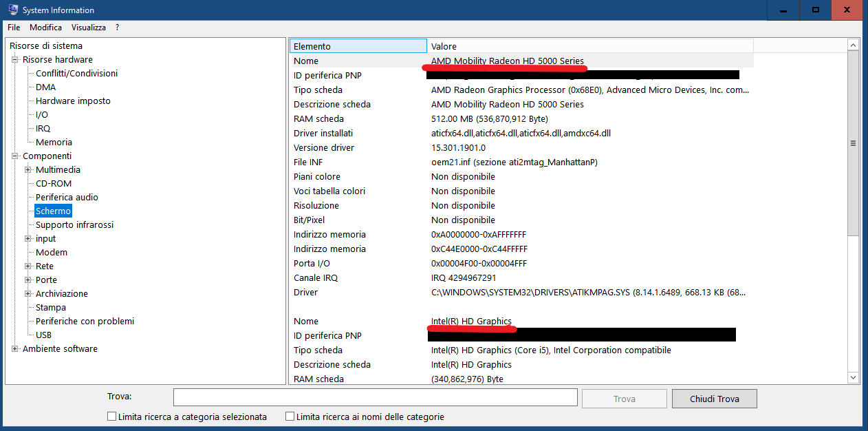This screenshot has height=431, width=868.
Task: Select the Bit/Pixel row
Action: click(521, 220)
